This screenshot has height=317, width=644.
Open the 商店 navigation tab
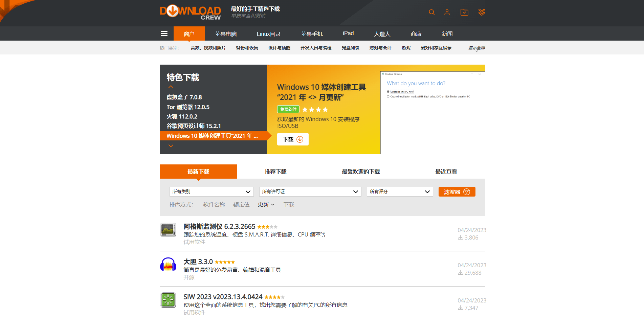pos(416,33)
